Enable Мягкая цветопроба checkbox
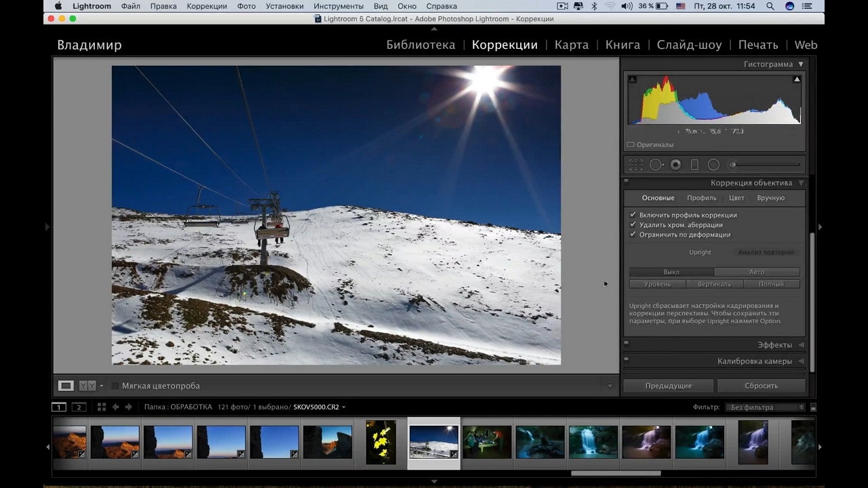Viewport: 868px width, 488px height. coord(115,386)
